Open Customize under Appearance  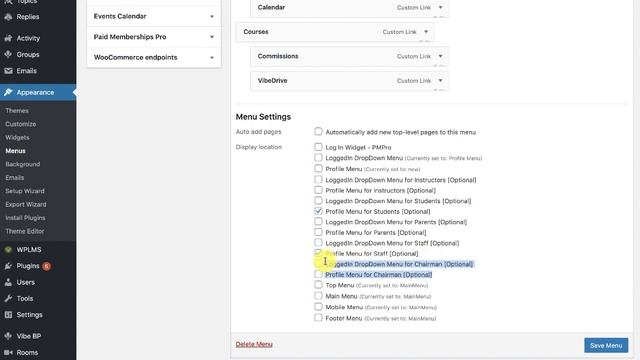pos(21,124)
